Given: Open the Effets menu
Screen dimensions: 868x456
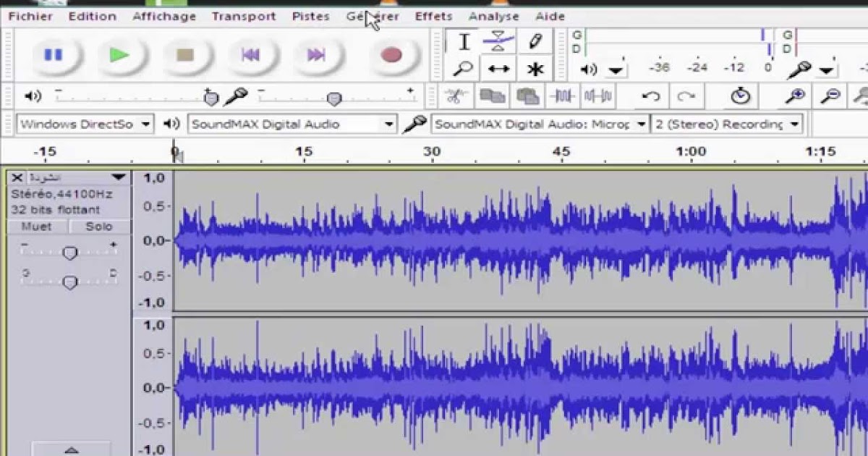Looking at the screenshot, I should [x=433, y=16].
